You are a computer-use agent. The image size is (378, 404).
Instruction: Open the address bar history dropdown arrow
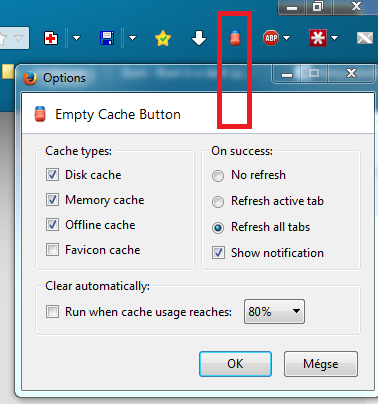point(18,39)
